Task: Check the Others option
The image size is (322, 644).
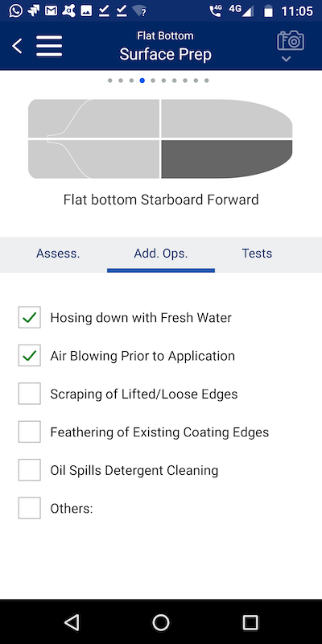Action: [30, 509]
